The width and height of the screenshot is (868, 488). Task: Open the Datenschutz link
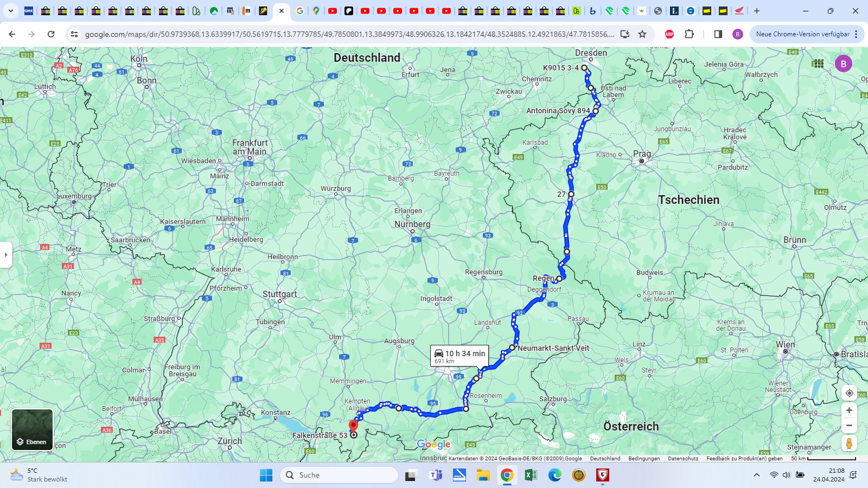(x=683, y=459)
